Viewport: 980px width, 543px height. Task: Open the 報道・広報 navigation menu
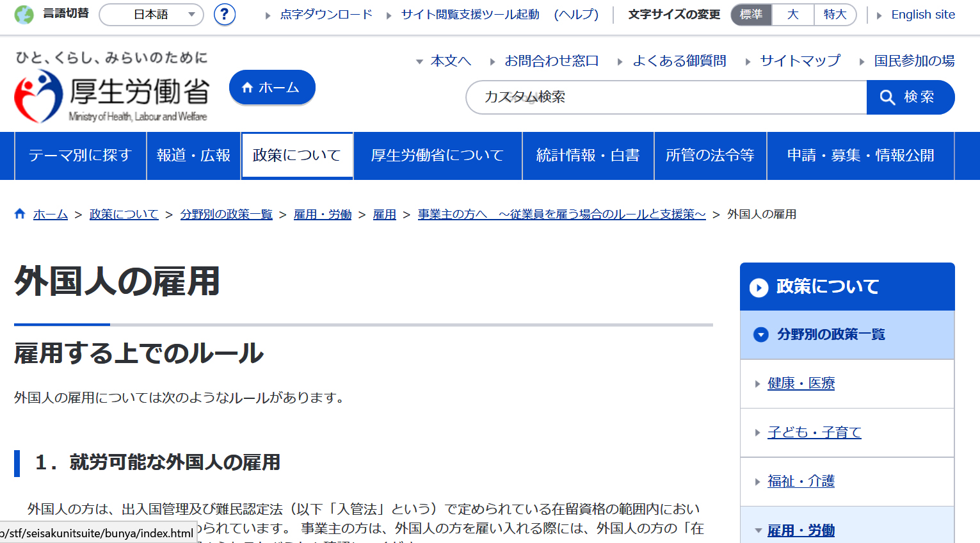pos(193,156)
